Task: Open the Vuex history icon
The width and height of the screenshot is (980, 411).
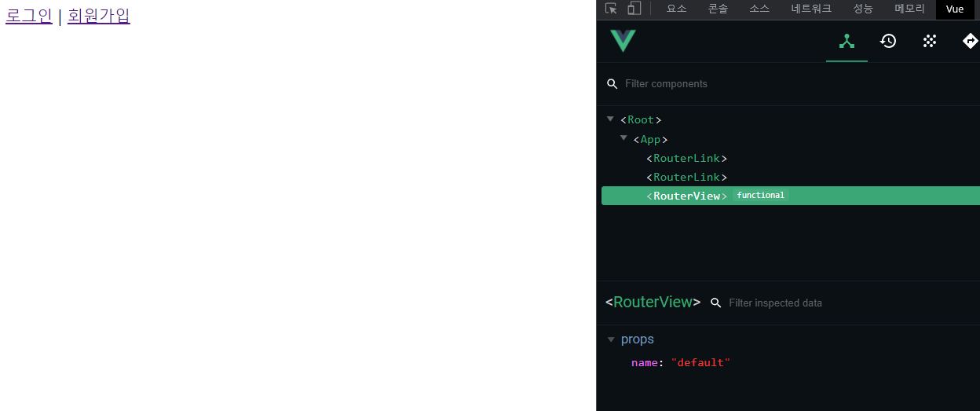Action: [x=888, y=42]
